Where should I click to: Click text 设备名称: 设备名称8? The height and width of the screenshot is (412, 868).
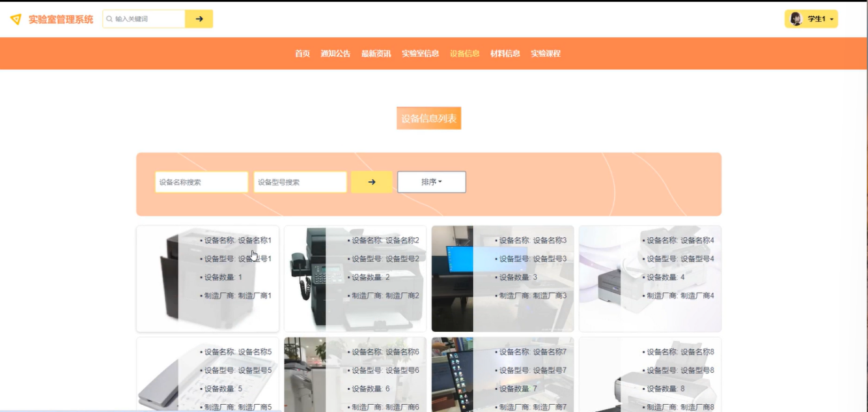680,352
